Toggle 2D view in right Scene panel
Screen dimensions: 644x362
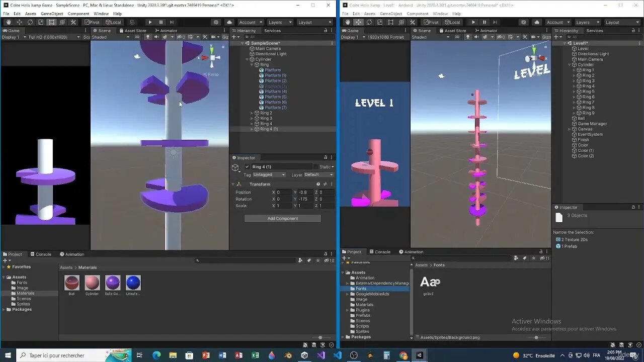pos(457,37)
